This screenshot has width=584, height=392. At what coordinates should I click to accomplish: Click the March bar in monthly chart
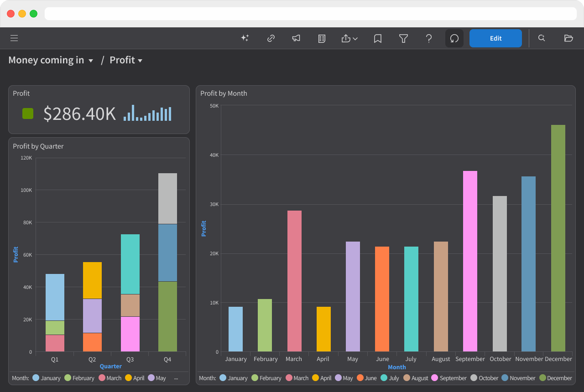tap(294, 281)
